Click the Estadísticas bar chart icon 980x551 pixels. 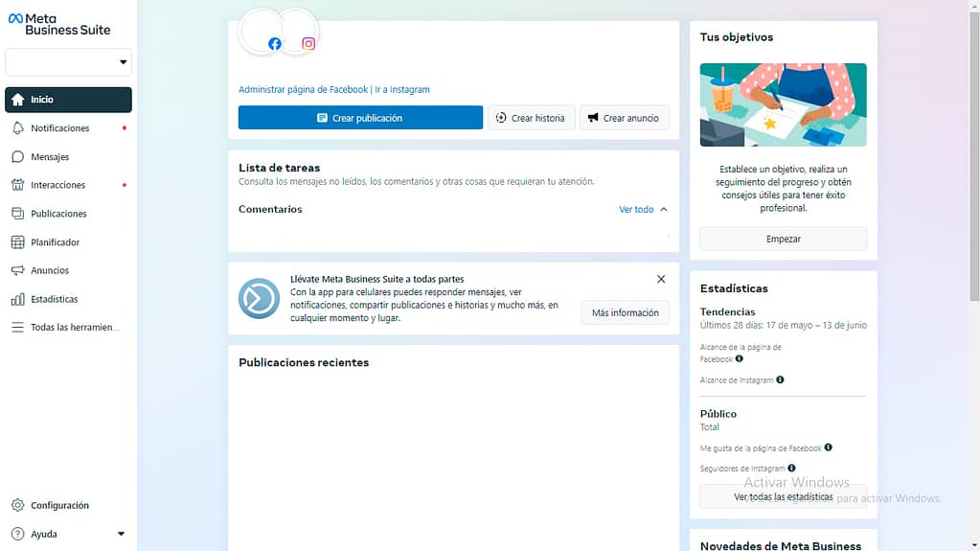point(17,299)
